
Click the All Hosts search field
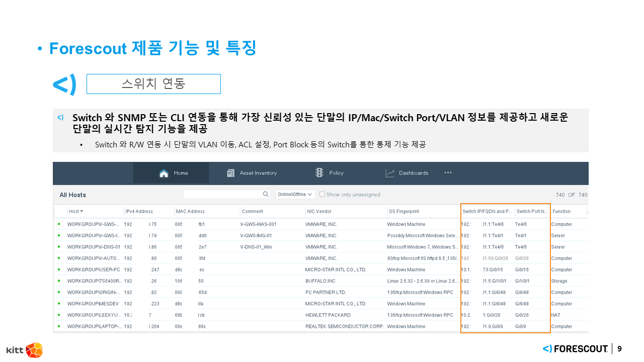tap(223, 194)
